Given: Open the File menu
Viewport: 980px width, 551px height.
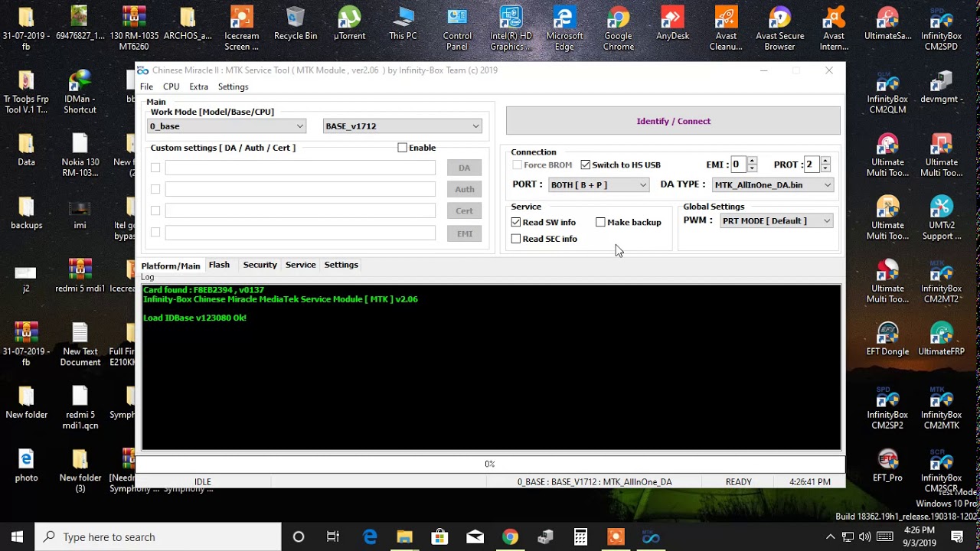Looking at the screenshot, I should pyautogui.click(x=146, y=86).
